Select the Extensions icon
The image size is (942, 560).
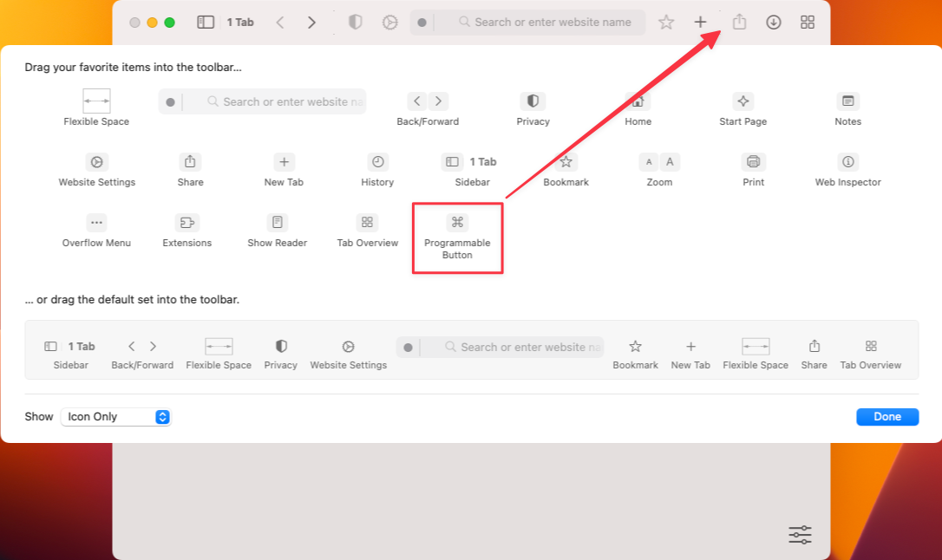(186, 222)
